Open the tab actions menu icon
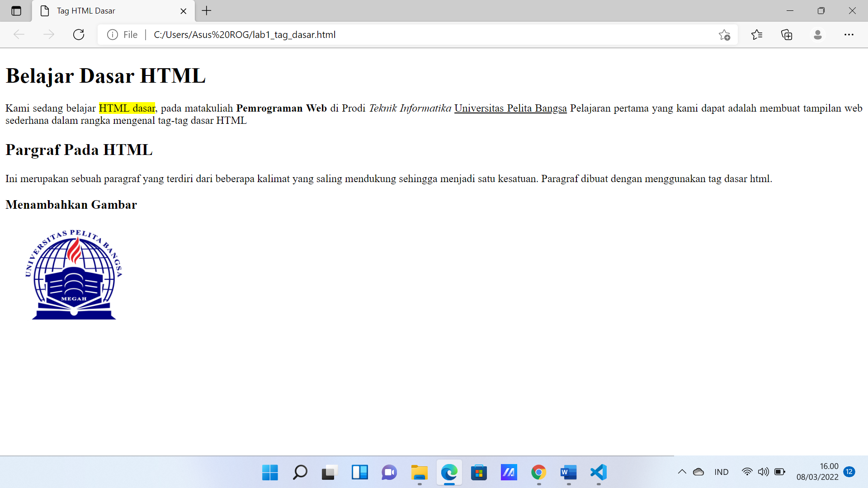 click(x=16, y=11)
